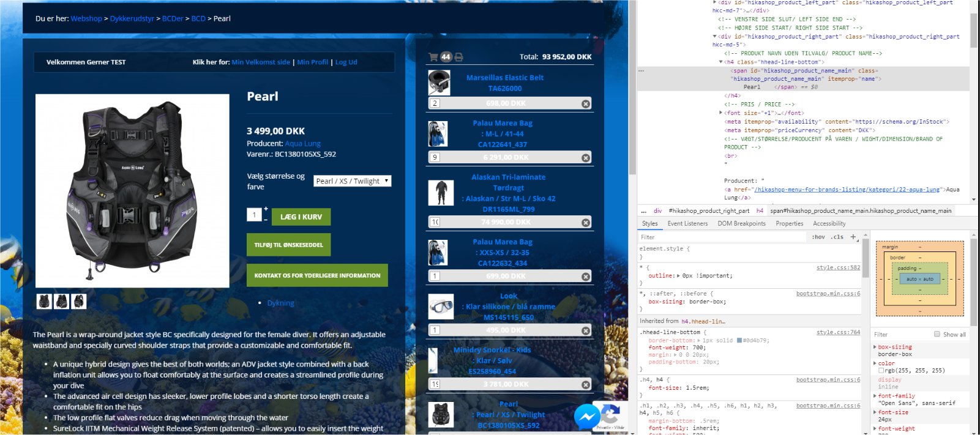The width and height of the screenshot is (980, 435).
Task: Add new style rule with plus icon
Action: tap(853, 237)
